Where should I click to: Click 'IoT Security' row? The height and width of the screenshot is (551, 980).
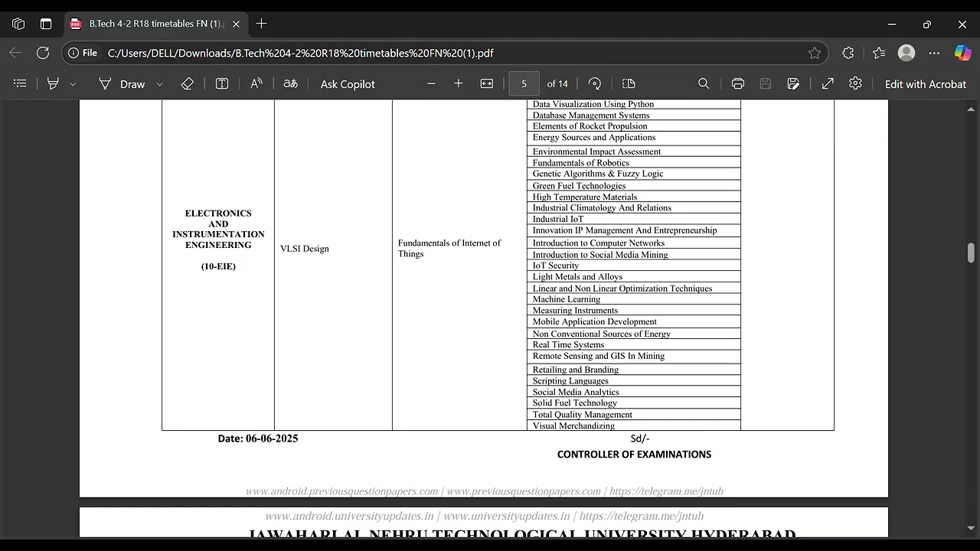(x=633, y=266)
